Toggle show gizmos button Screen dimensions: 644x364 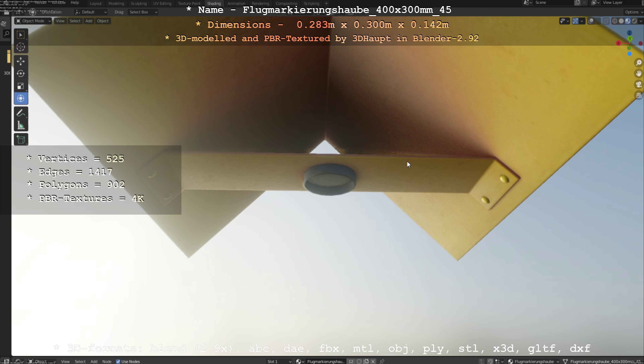pos(575,21)
